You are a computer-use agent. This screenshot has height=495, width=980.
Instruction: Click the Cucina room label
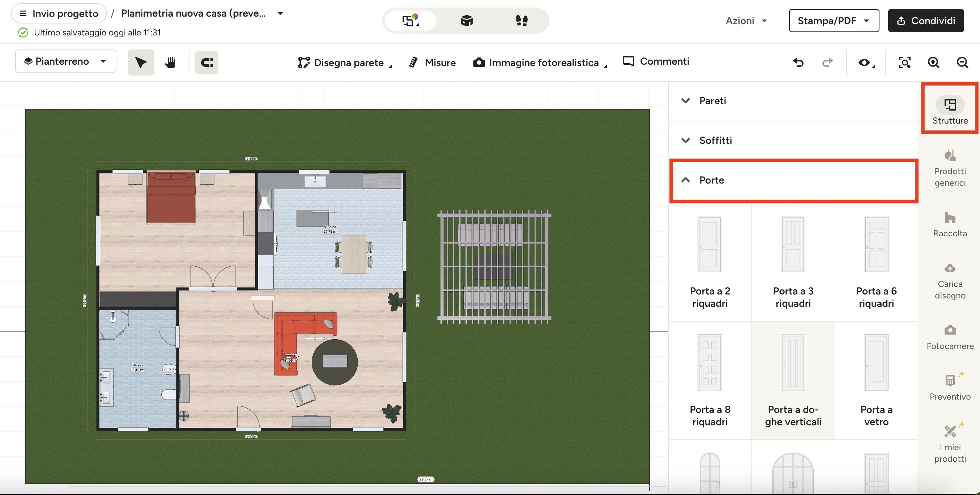[x=330, y=229]
